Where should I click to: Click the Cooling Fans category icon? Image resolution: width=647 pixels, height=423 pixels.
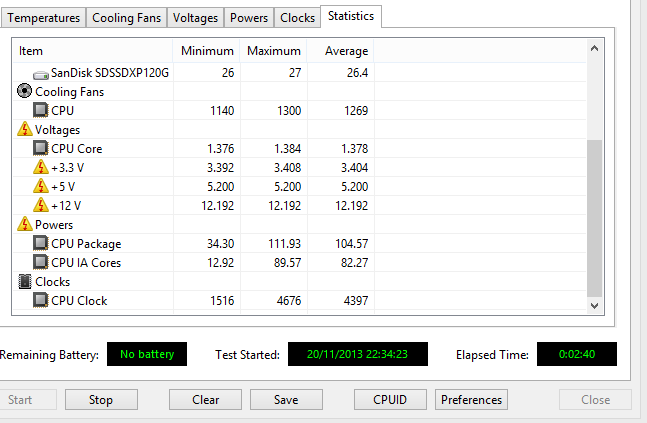click(x=25, y=92)
